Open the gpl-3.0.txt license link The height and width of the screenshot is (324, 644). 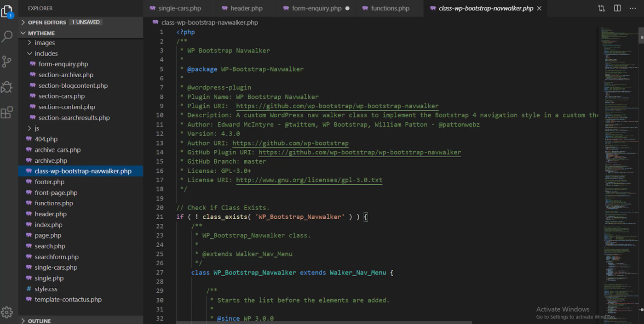coord(309,180)
